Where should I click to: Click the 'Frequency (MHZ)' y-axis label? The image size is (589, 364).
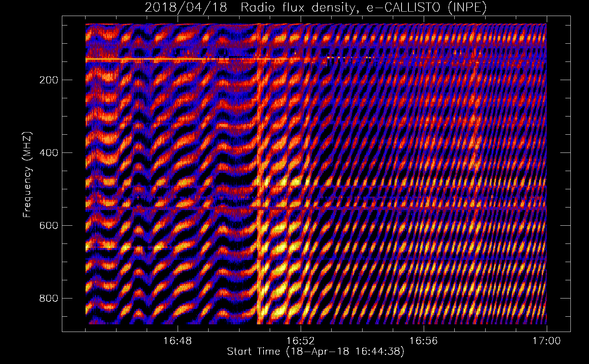click(x=27, y=174)
